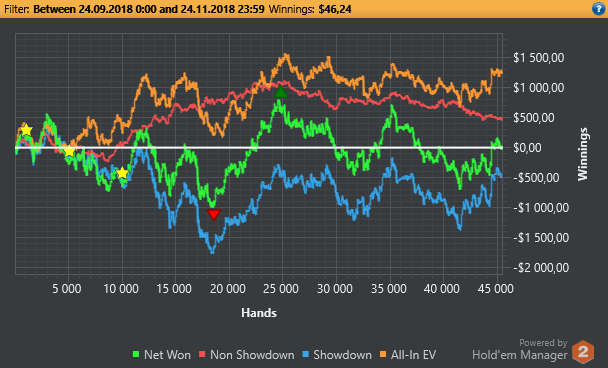Click the Hold'em Manager 2 logo icon
608x368 pixels.
click(583, 352)
